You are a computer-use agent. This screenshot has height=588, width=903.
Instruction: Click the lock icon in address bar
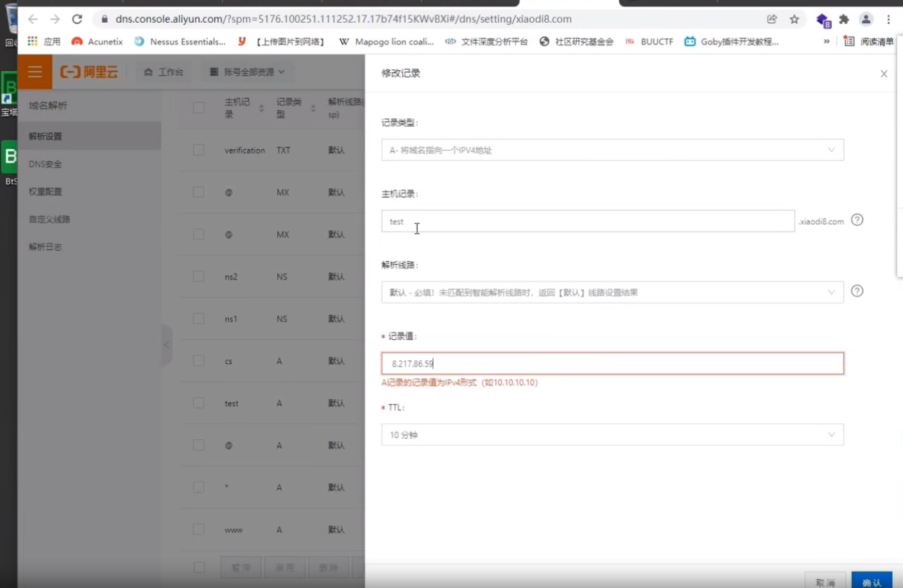pyautogui.click(x=105, y=19)
